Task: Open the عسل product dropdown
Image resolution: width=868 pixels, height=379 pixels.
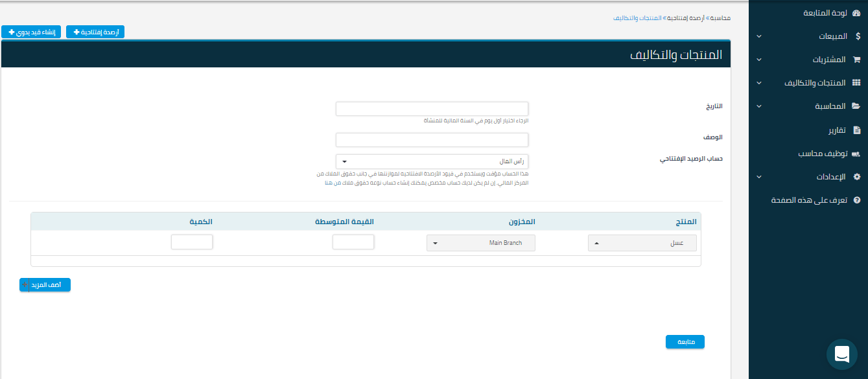Action: (x=642, y=243)
